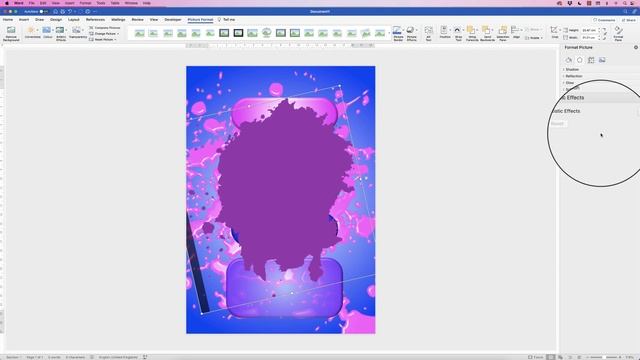This screenshot has width=640, height=360.
Task: Open the Picture Border tool
Action: (x=398, y=33)
